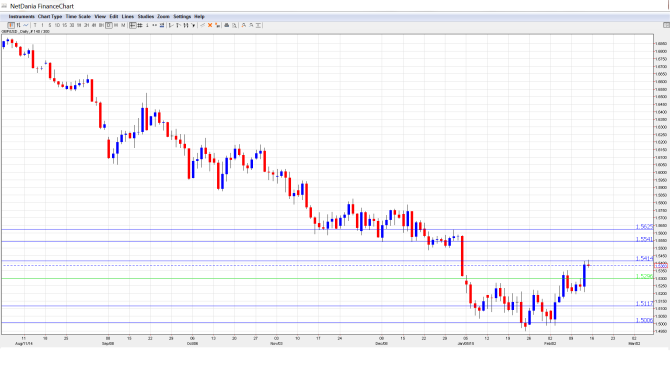Switch to 4-hour (4H) time scale

click(x=94, y=25)
